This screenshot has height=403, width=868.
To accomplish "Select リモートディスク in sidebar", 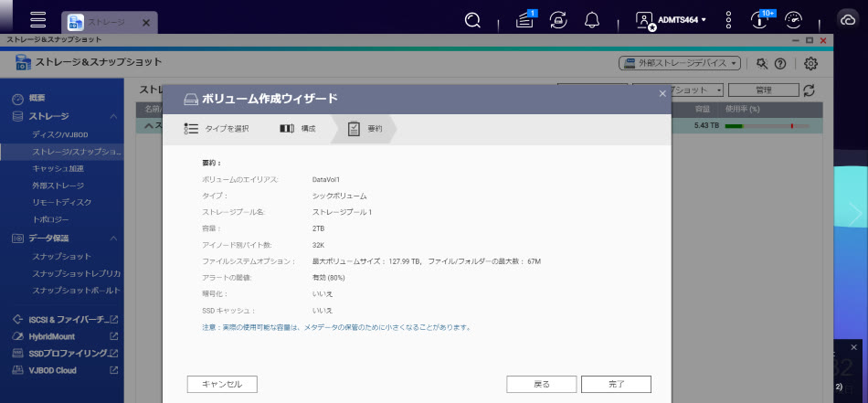I will (61, 203).
